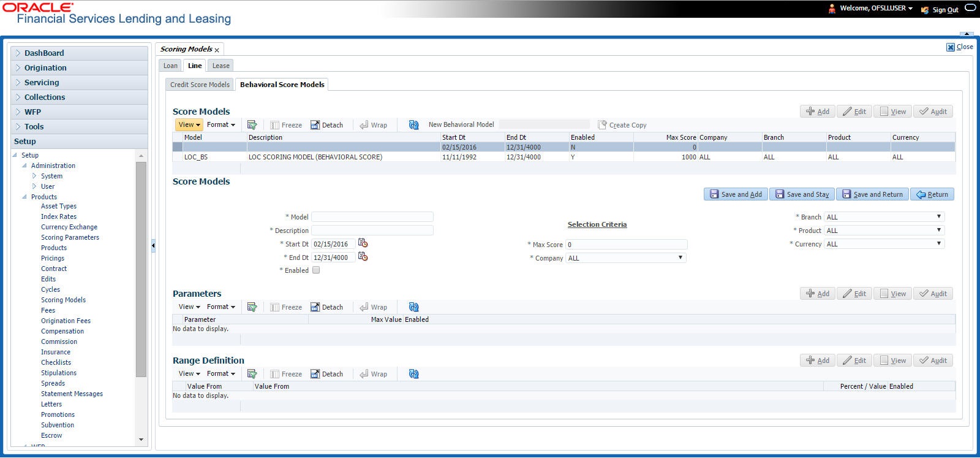This screenshot has width=980, height=458.
Task: Switch to the Loan tab
Action: (170, 66)
